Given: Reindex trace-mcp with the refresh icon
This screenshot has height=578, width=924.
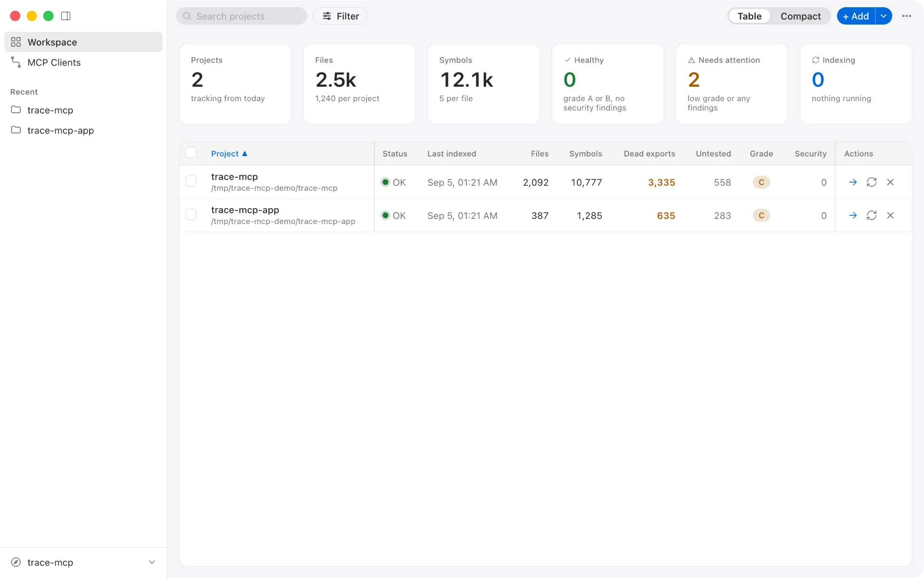Looking at the screenshot, I should 872,182.
